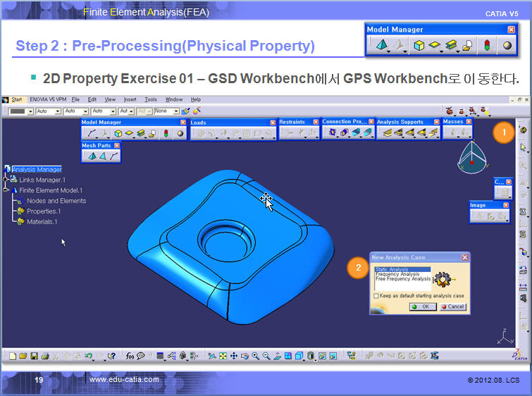This screenshot has height=396, width=532.
Task: Click the Open folder icon in the bottom toolbar
Action: (x=23, y=356)
